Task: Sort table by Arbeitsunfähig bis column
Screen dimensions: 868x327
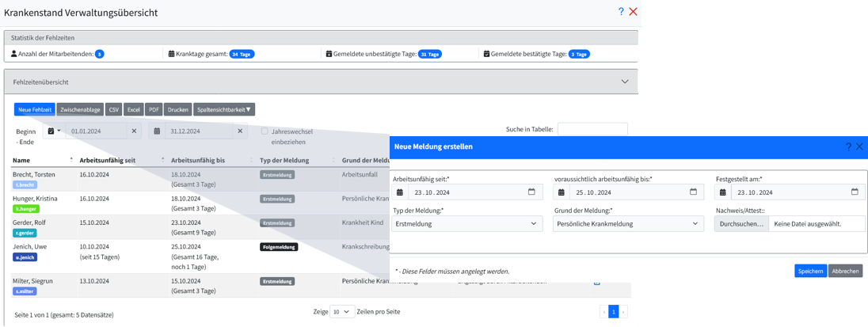Action: [211, 160]
